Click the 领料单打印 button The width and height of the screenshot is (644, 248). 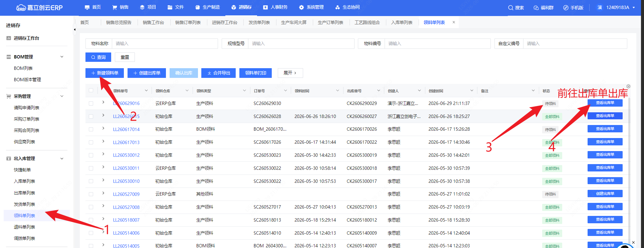[x=255, y=73]
